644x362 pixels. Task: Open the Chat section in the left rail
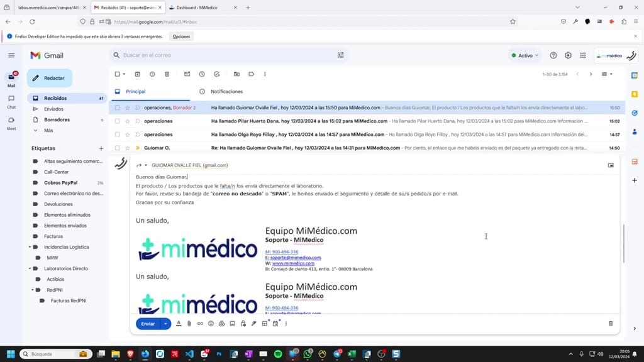(11, 101)
